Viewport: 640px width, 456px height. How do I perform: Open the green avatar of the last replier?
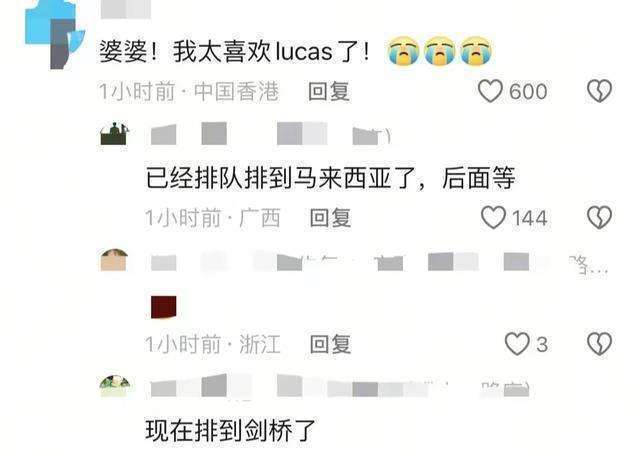[115, 386]
